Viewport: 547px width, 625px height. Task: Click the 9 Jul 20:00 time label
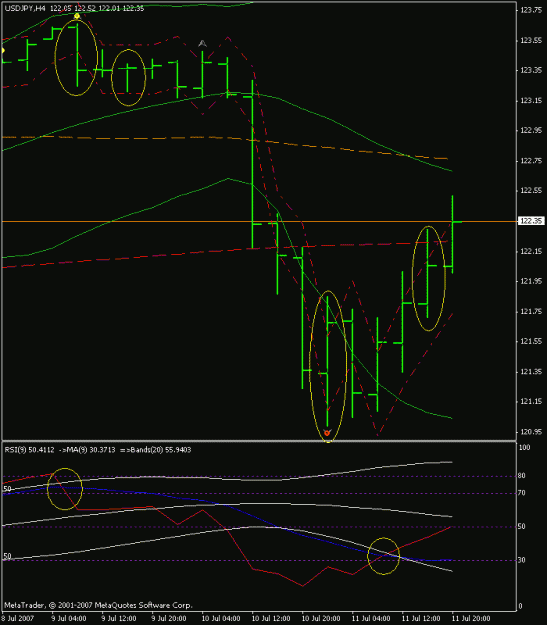coord(169,618)
